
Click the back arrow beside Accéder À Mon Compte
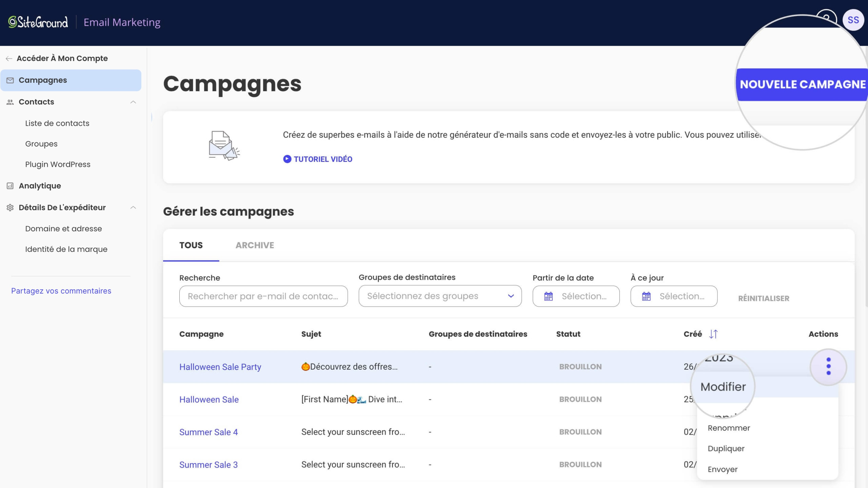pos(9,58)
